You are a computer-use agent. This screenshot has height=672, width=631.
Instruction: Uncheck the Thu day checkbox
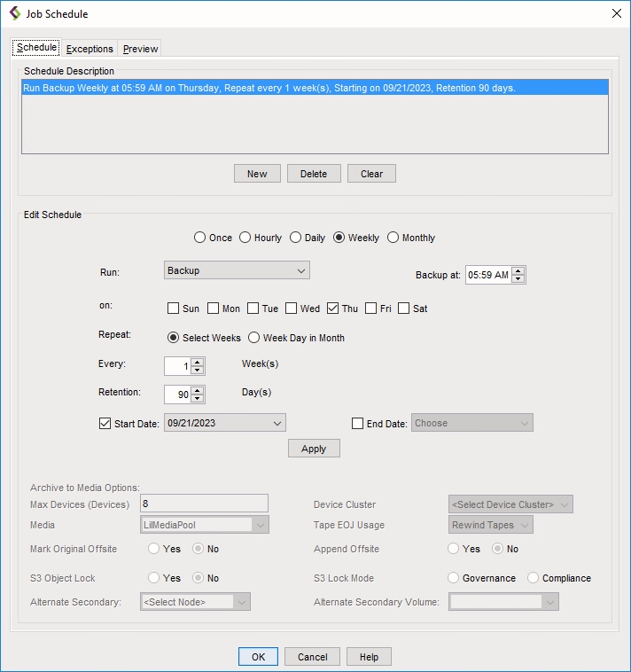(x=333, y=309)
